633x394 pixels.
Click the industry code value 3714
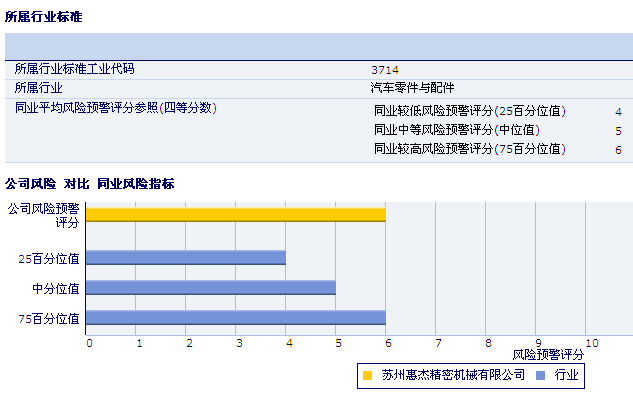tap(385, 70)
